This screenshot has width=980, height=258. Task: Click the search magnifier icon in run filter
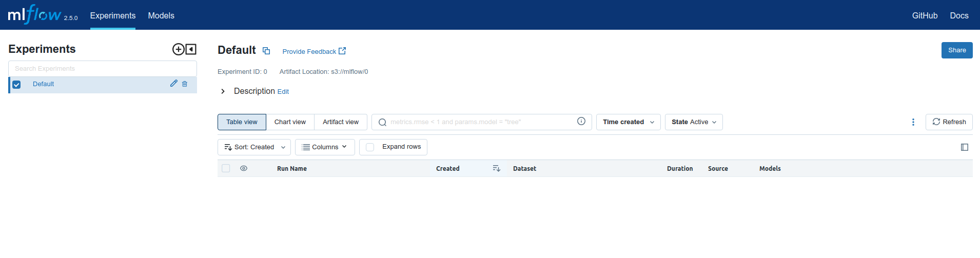click(x=382, y=122)
